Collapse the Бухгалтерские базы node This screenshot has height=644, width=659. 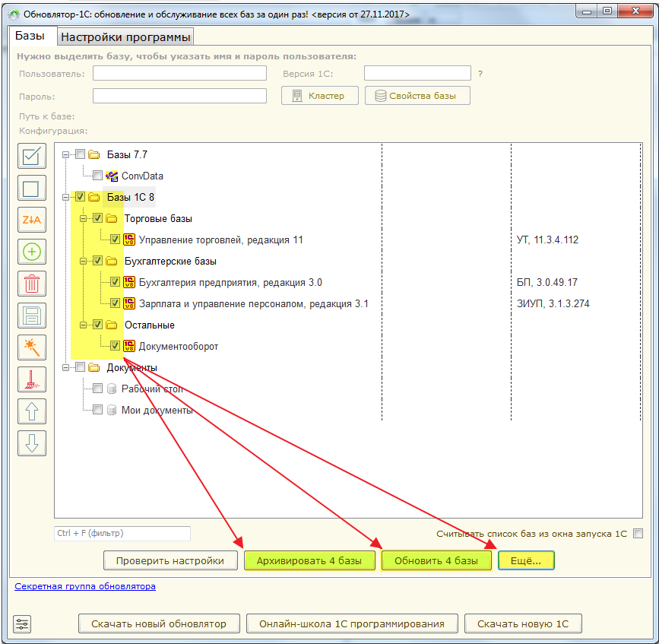83,262
